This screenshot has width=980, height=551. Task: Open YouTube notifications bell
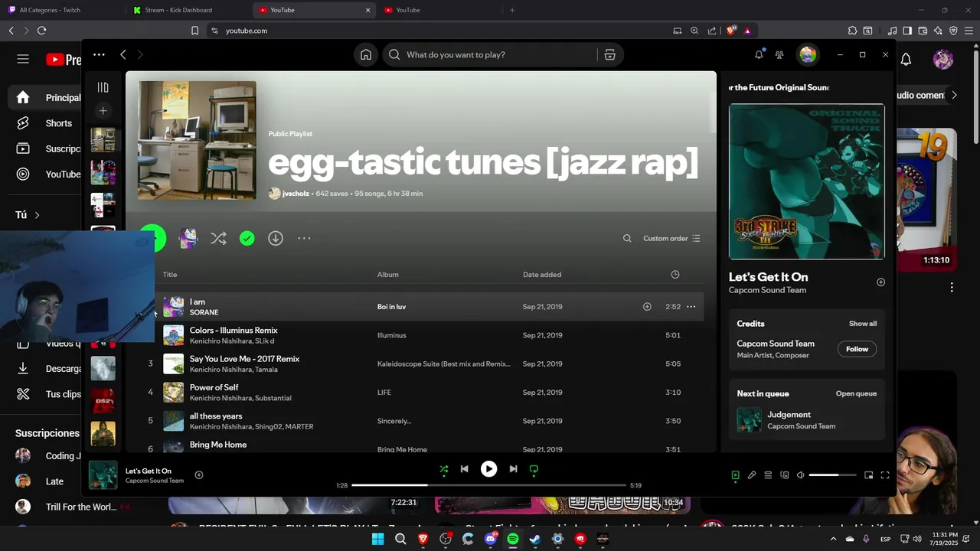point(906,59)
